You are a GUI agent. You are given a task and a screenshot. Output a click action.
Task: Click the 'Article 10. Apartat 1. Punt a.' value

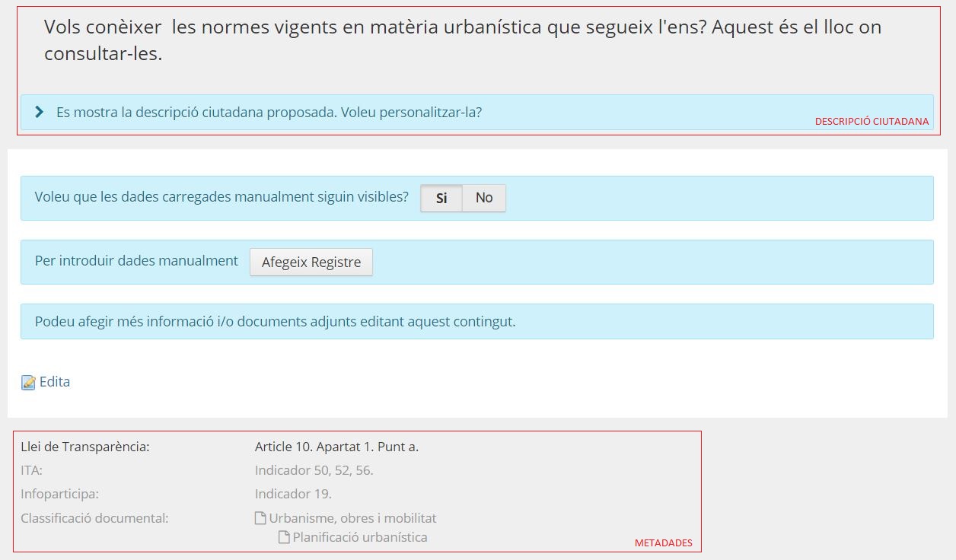(x=336, y=447)
